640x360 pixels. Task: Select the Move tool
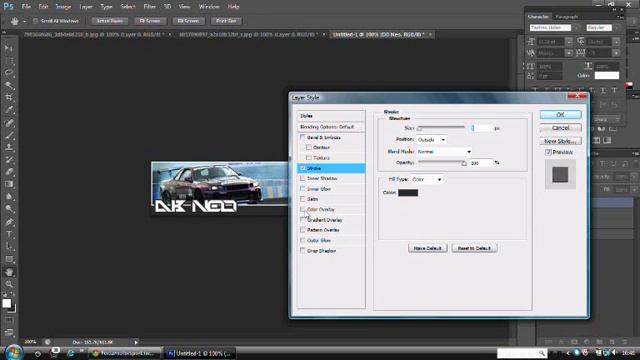[9, 48]
